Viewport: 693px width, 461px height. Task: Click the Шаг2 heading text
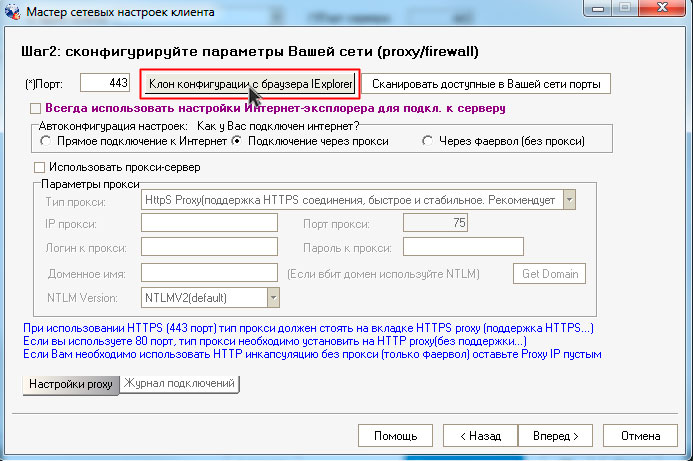click(x=250, y=52)
